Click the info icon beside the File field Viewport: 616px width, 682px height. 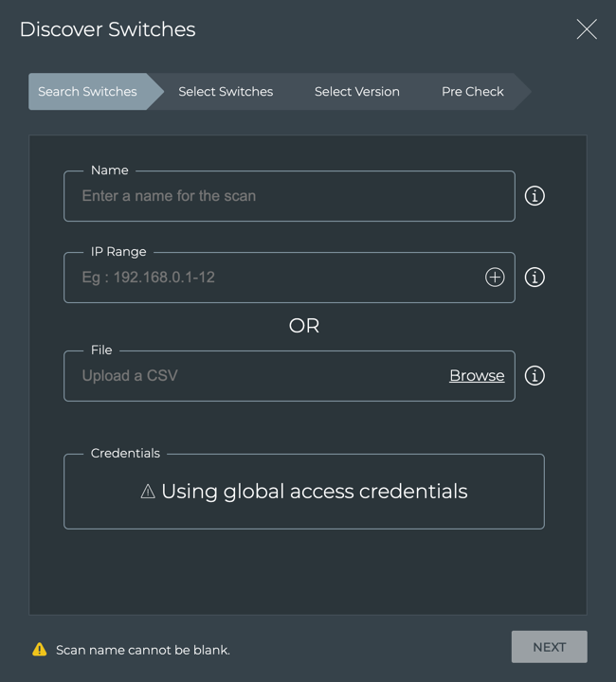click(534, 376)
